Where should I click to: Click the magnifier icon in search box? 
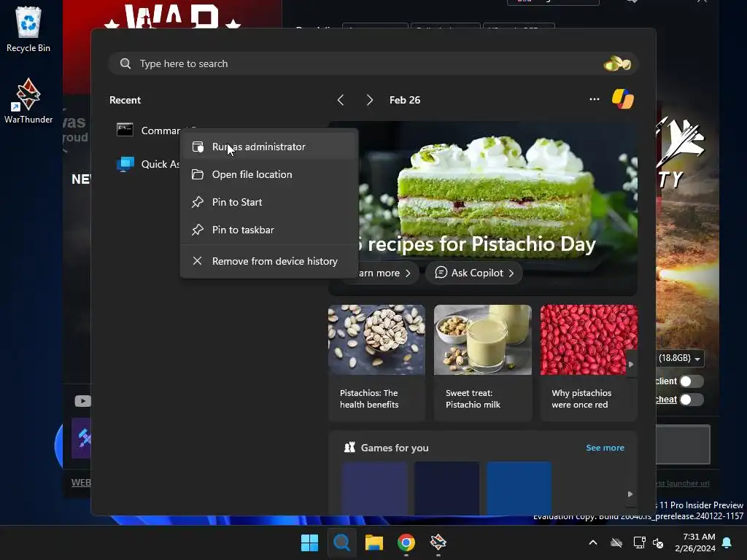coord(125,63)
